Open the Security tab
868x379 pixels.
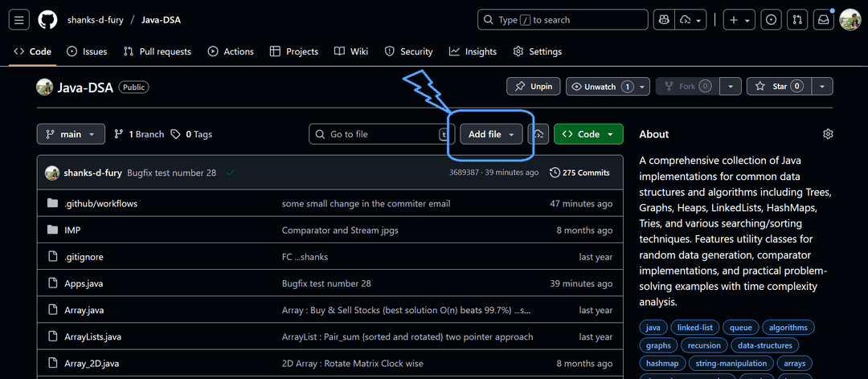coord(408,51)
